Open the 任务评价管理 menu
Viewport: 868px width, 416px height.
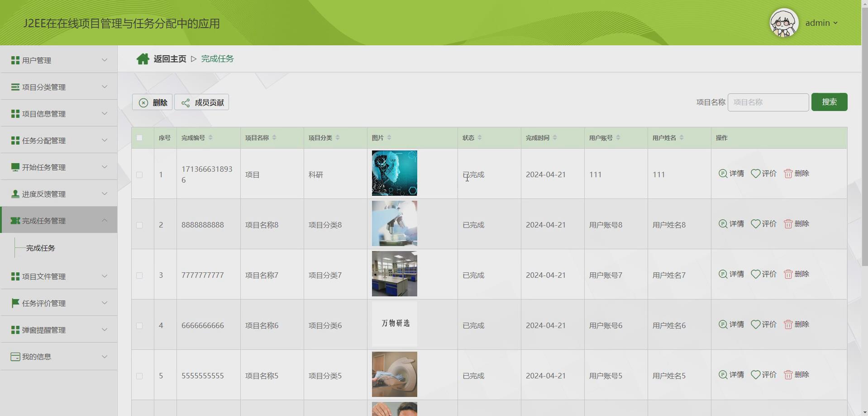[59, 303]
